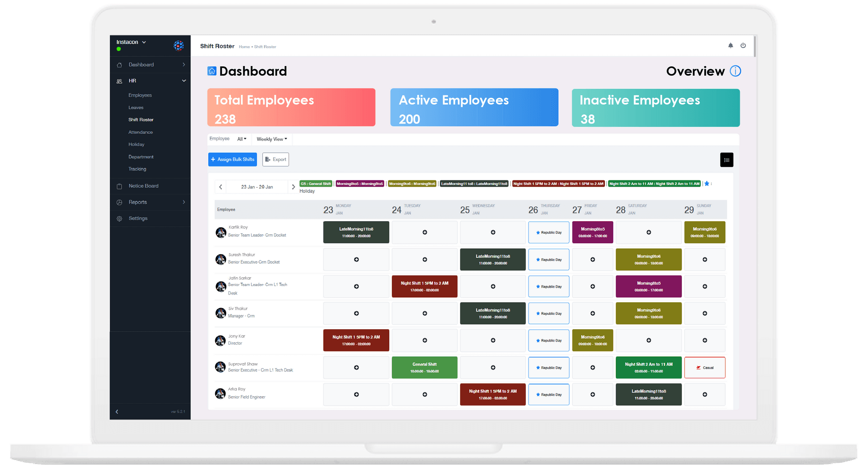The image size is (868, 469).
Task: Click employee name Siv Thakur
Action: [238, 308]
